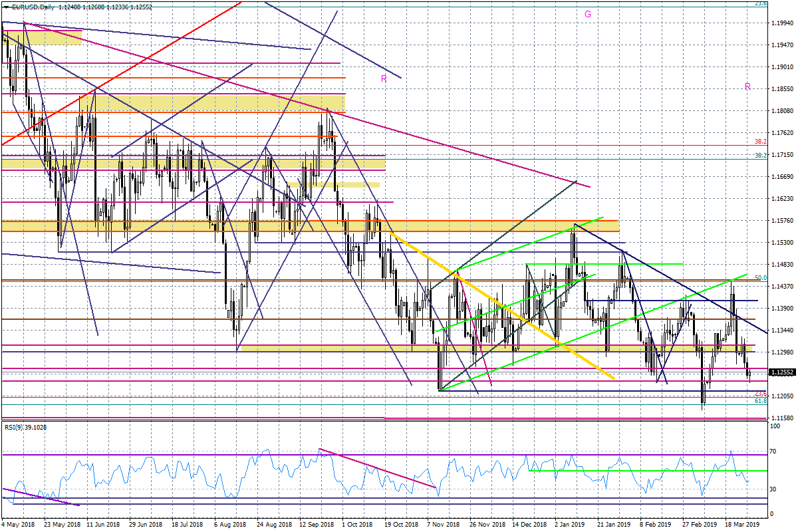The width and height of the screenshot is (798, 532).
Task: Click the RSI 70 level label
Action: click(773, 452)
